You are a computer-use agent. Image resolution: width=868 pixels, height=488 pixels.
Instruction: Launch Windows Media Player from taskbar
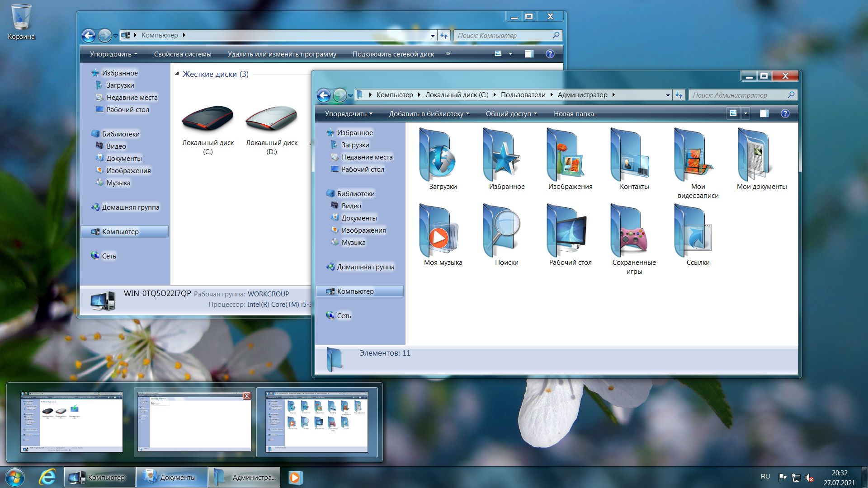pos(294,477)
